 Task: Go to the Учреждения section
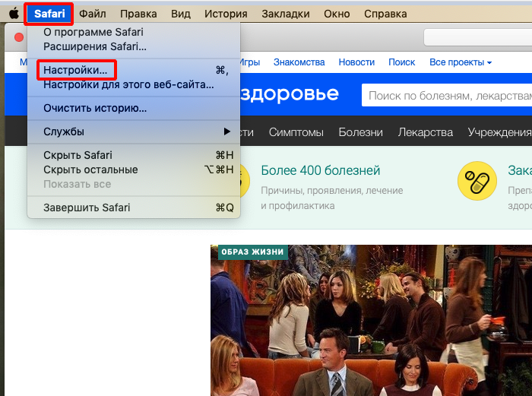(x=499, y=132)
